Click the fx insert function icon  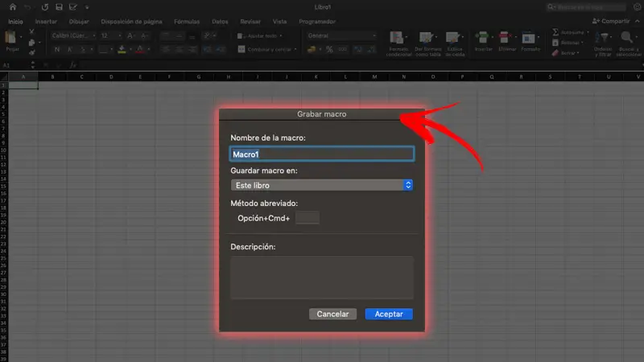(x=73, y=65)
